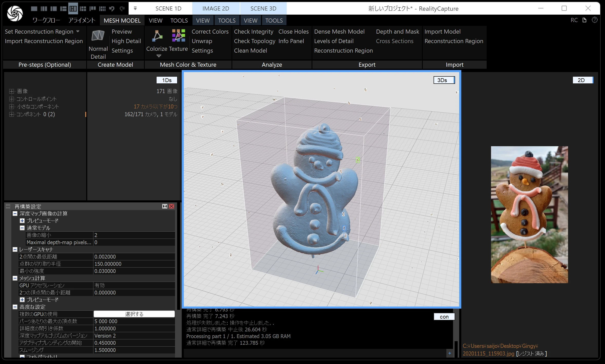Screen dimensions: 605x364
Task: Click the plus icon in console
Action: pyautogui.click(x=449, y=353)
